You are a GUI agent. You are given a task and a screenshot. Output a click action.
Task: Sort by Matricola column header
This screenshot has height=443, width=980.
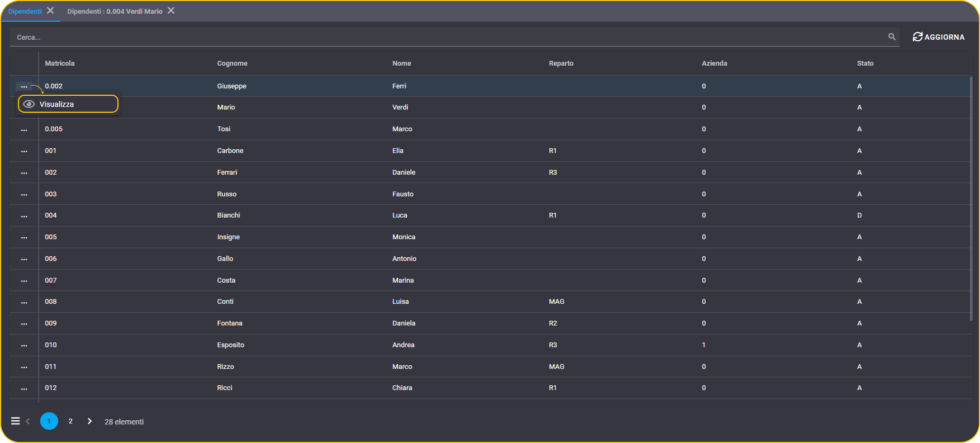click(60, 64)
